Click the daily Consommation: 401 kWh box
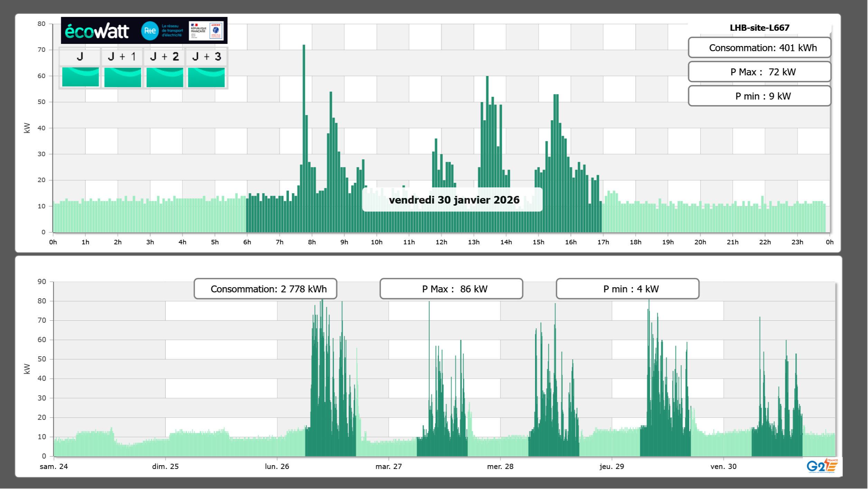Viewport: 868px width, 489px height. [x=759, y=48]
